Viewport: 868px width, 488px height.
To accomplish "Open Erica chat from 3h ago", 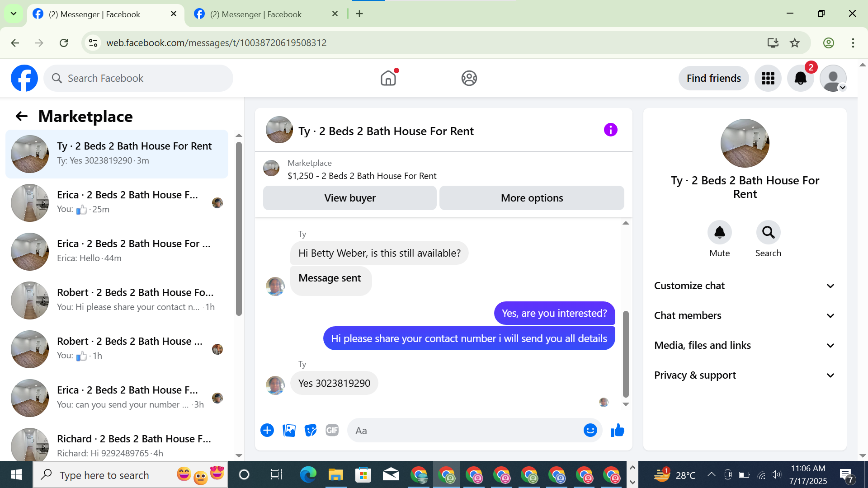I will point(117,398).
